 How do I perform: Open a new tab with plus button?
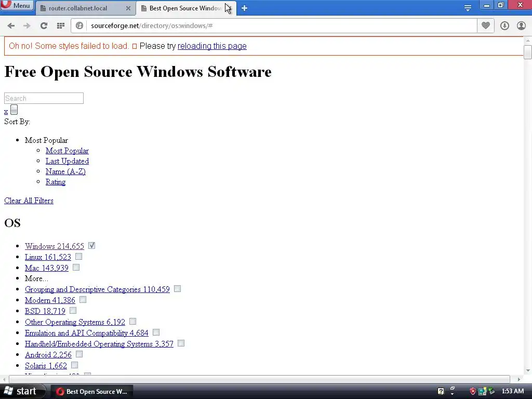(x=244, y=8)
